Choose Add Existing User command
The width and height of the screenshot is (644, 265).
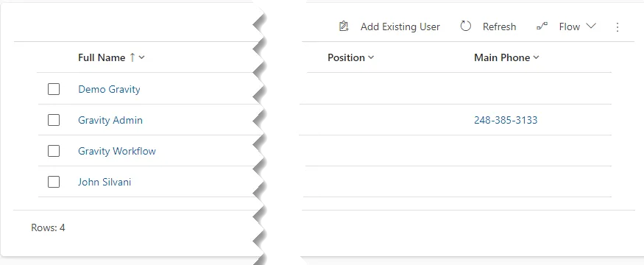[400, 26]
